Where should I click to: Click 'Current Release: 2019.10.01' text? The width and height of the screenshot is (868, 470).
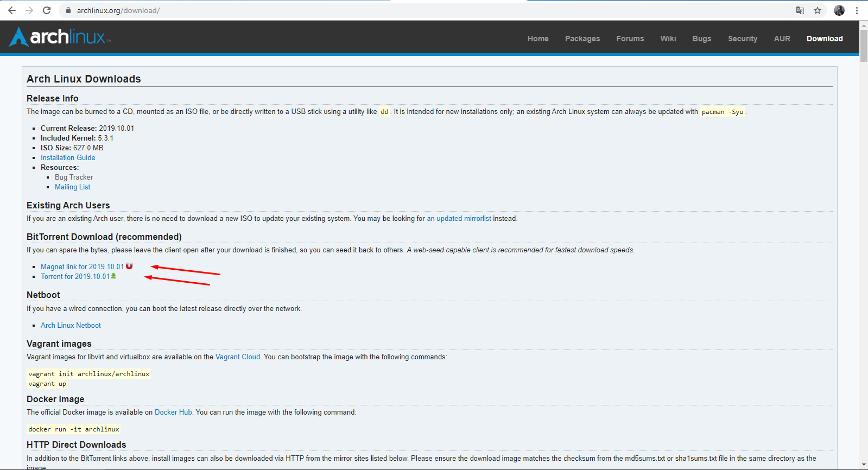(x=87, y=128)
